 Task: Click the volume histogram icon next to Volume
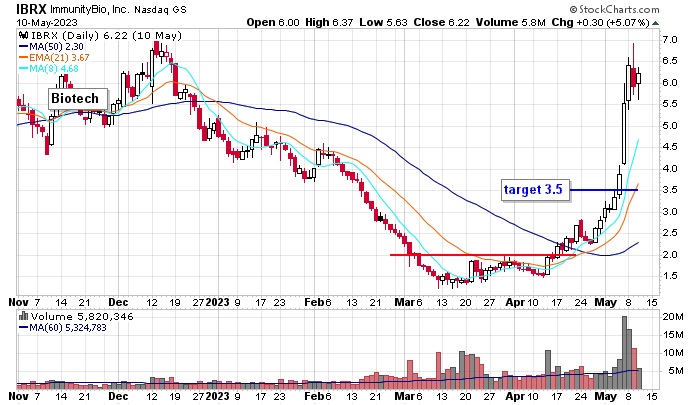click(x=24, y=315)
